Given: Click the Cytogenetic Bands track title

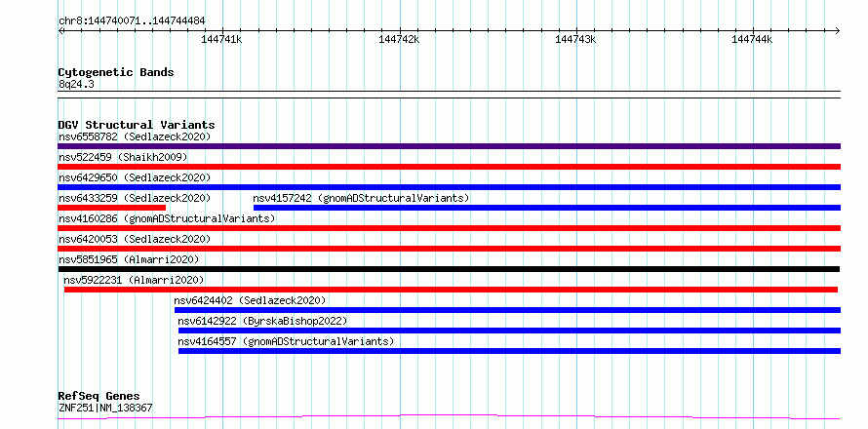Looking at the screenshot, I should pos(116,72).
